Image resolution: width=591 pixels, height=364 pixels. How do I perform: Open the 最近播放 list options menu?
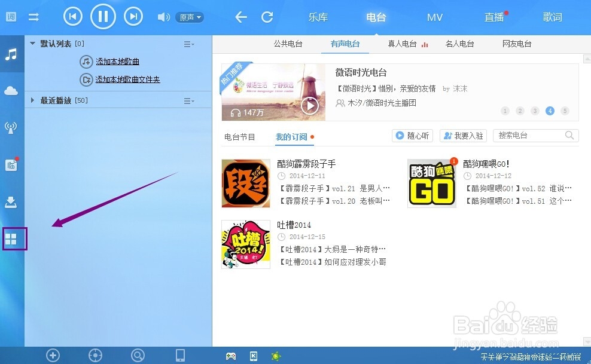189,101
